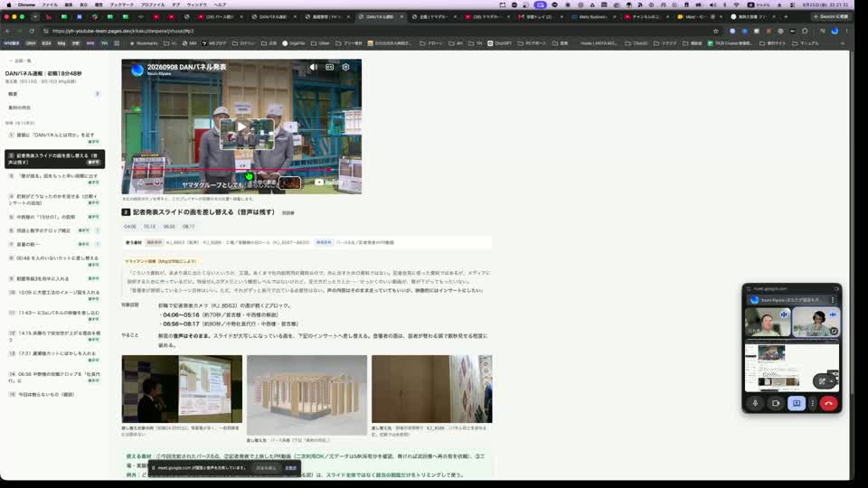This screenshot has width=868, height=488.
Task: Open more options in Meet control bar
Action: click(813, 403)
